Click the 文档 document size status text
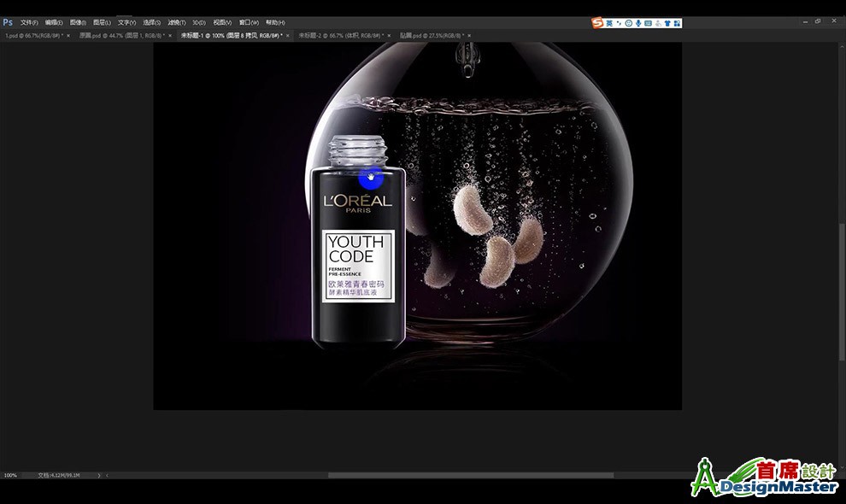 [59, 476]
